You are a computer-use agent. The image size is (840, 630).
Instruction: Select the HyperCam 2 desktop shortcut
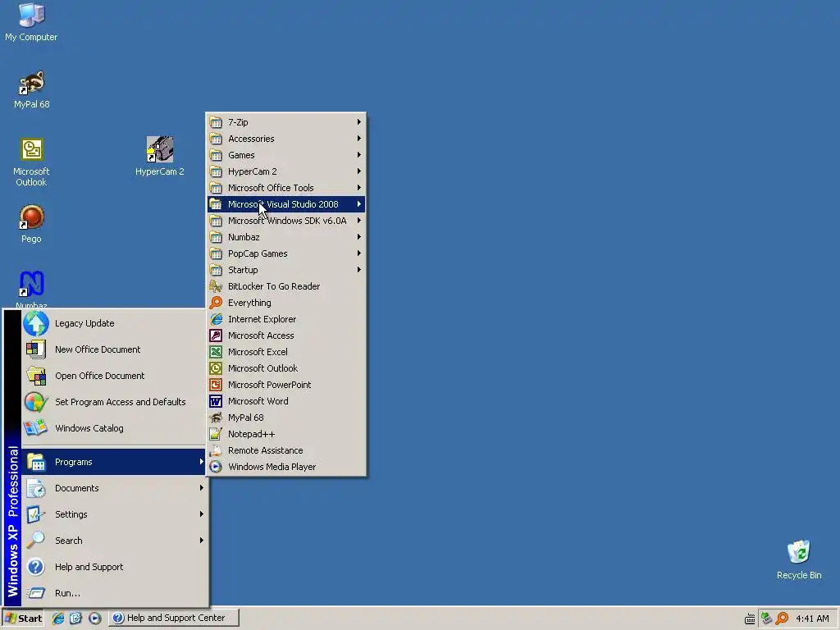(x=160, y=156)
